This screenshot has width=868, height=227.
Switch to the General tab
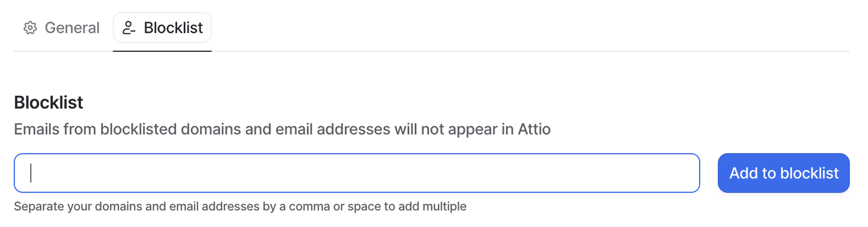point(62,28)
